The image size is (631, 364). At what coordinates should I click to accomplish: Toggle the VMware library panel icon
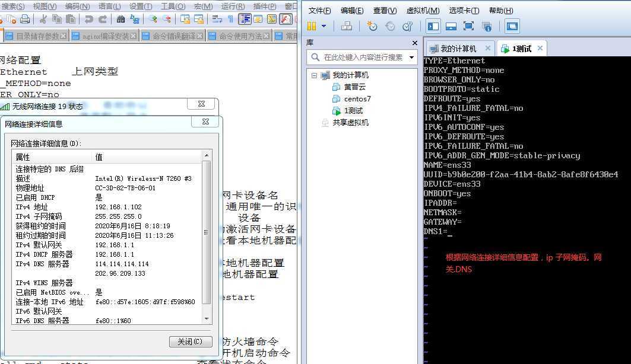coord(433,27)
